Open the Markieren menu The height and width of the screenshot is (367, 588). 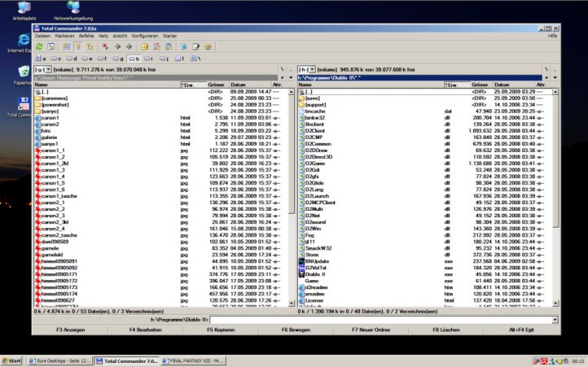coord(65,36)
